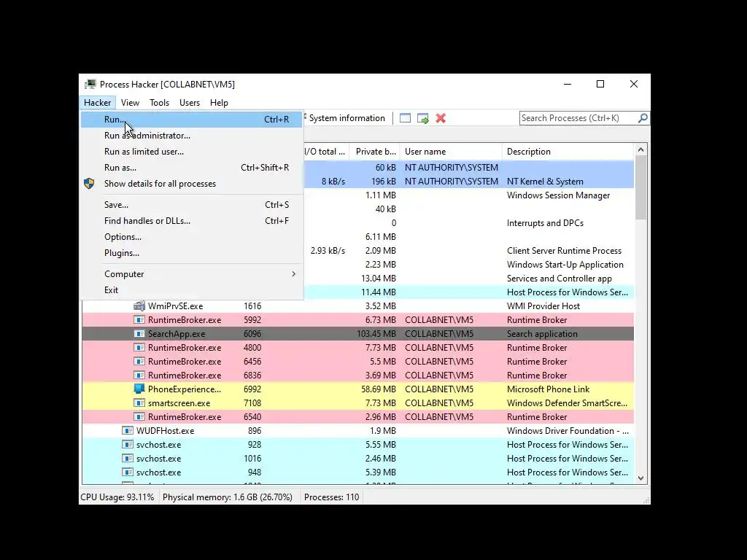Choose Run as... menu entry
Image resolution: width=747 pixels, height=560 pixels.
(x=192, y=168)
